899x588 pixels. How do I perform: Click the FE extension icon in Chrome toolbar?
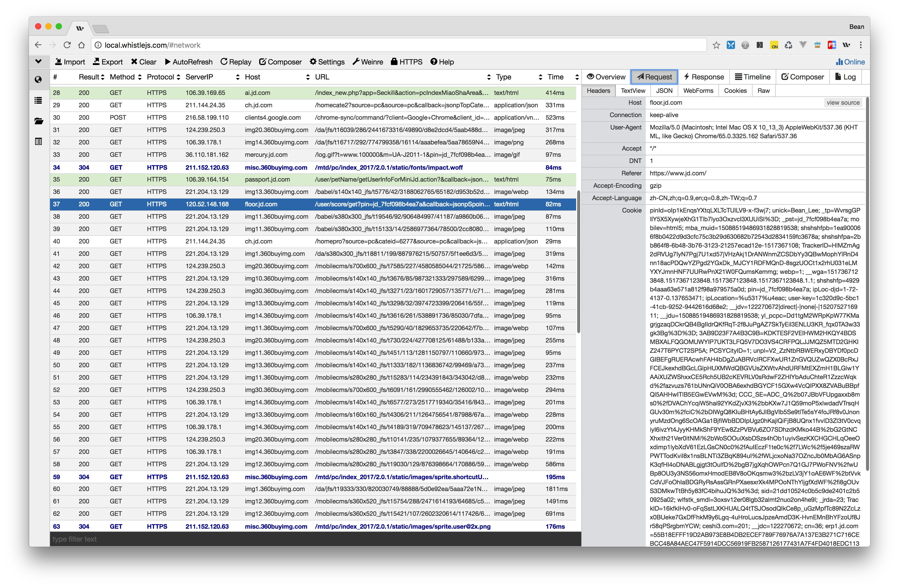click(832, 45)
